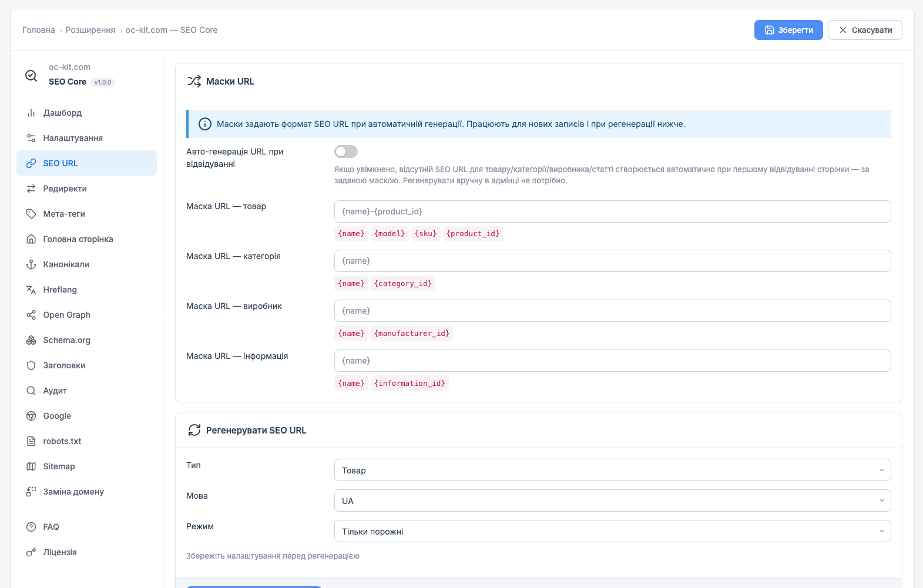Click the Налаштування sliders icon
923x588 pixels.
[x=31, y=138]
